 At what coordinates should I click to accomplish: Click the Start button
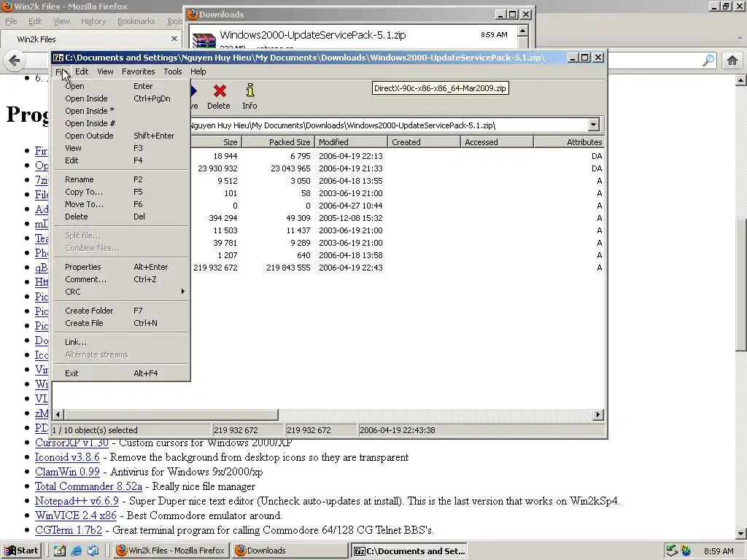pos(21,551)
